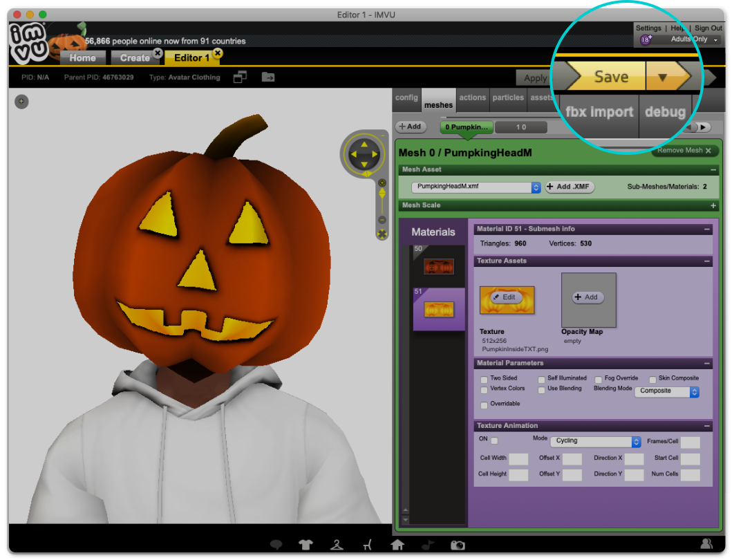The width and height of the screenshot is (734, 560).
Task: Click the Add .XMF button
Action: pyautogui.click(x=570, y=187)
